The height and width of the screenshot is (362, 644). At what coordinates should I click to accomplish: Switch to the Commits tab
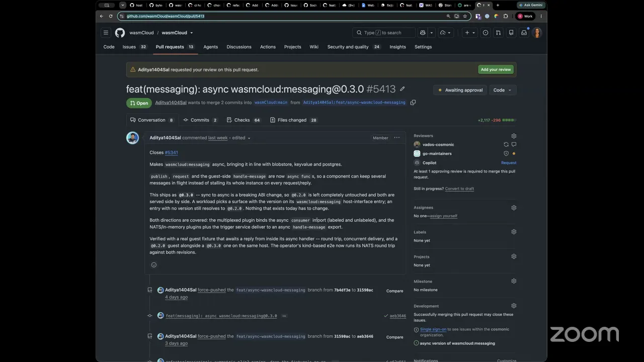(x=200, y=120)
